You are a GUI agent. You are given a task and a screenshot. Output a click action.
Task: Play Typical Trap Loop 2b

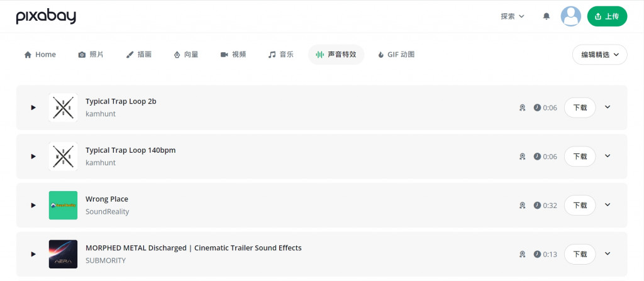(33, 107)
